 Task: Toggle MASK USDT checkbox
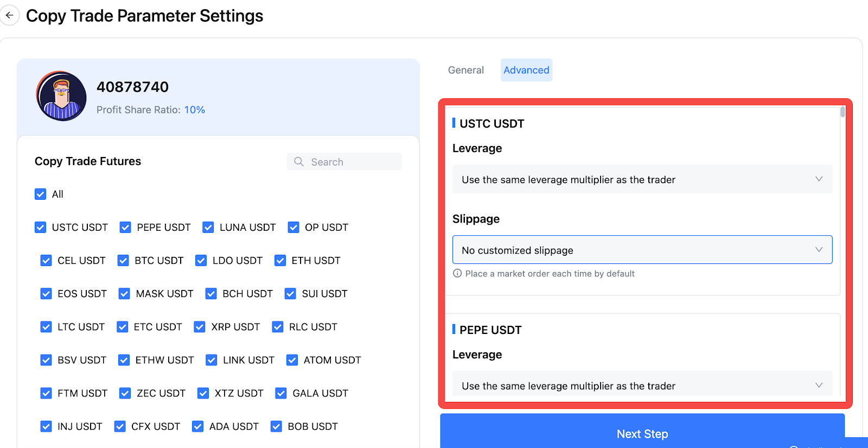click(124, 294)
